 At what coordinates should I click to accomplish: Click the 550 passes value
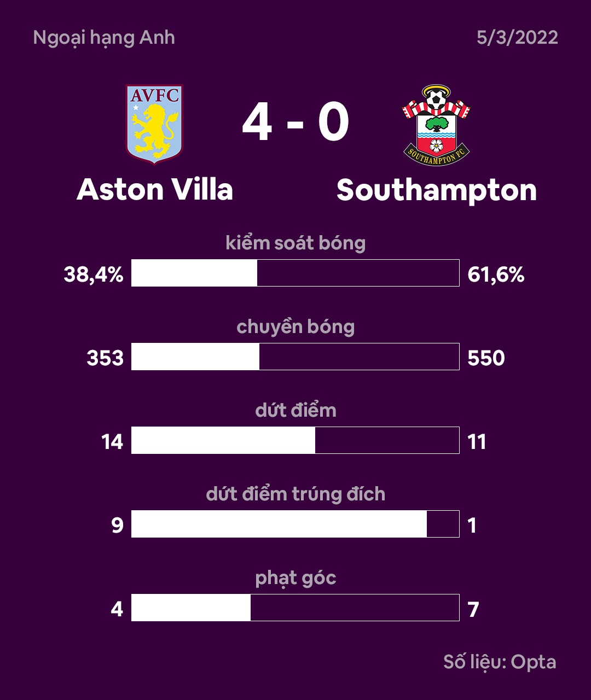click(486, 358)
